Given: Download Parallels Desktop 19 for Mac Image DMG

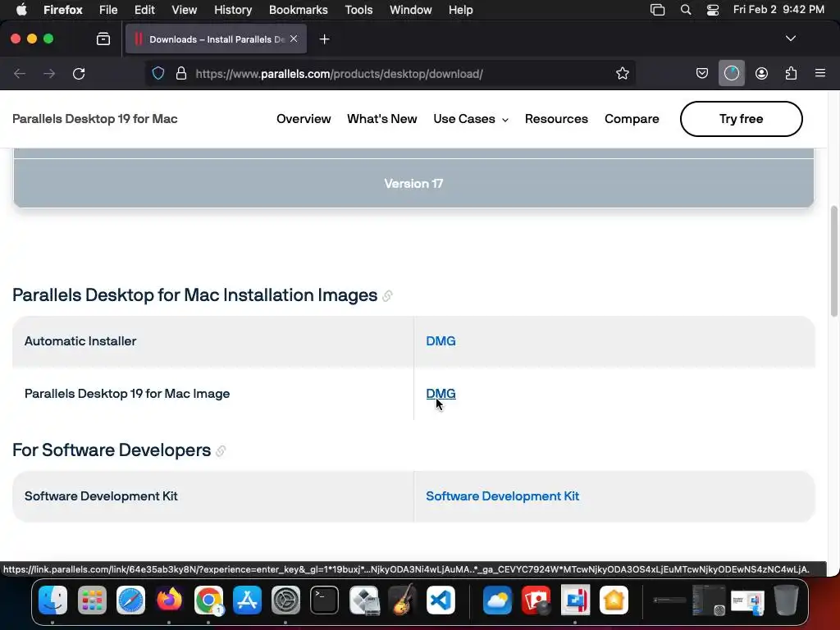Looking at the screenshot, I should [441, 394].
